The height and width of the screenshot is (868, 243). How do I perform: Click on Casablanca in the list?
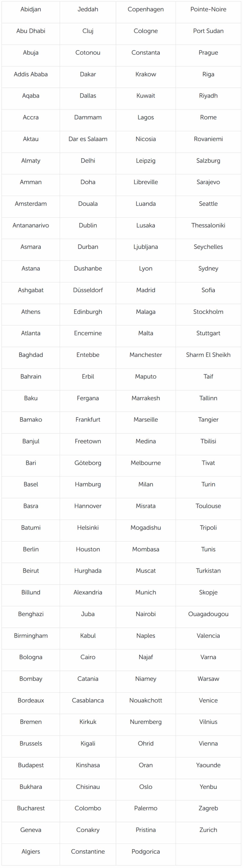pyautogui.click(x=88, y=700)
